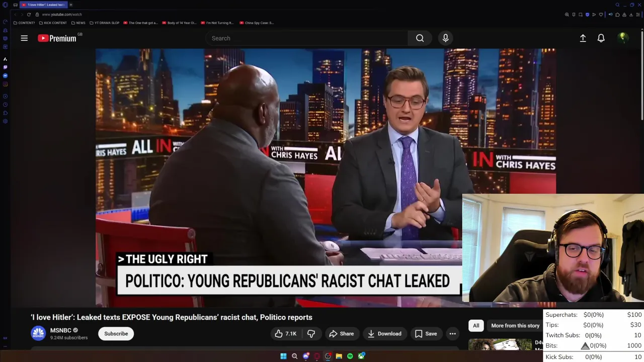Image resolution: width=644 pixels, height=362 pixels.
Task: Click the page vertical scrollbar
Action: coord(642,75)
